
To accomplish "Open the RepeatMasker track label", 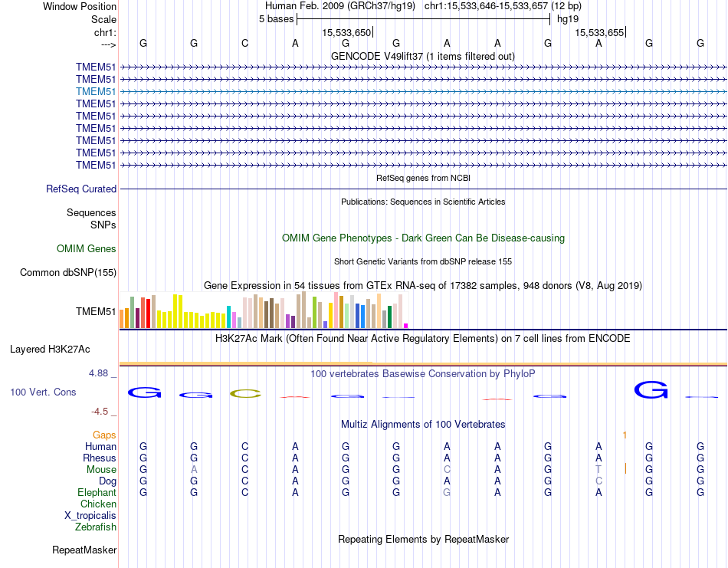I will pyautogui.click(x=84, y=550).
